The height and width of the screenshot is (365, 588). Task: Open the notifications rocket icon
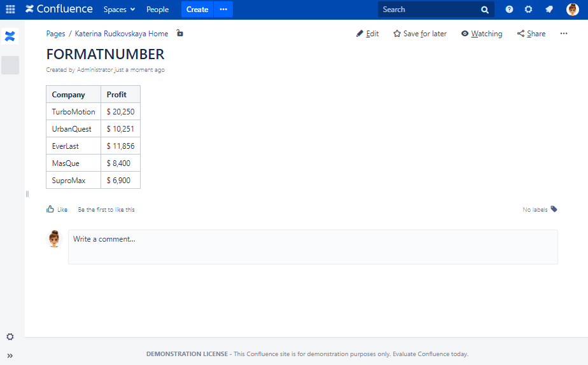pos(549,10)
